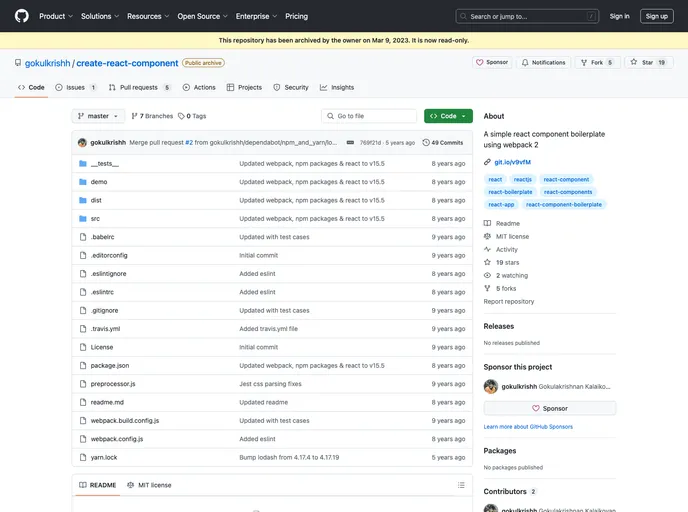
Task: Focus the Go to file field
Action: pos(369,116)
